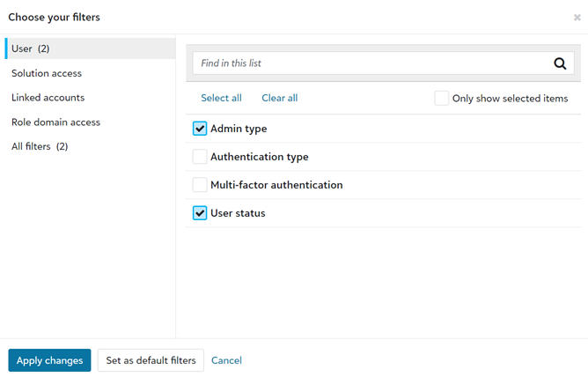Click the Select all link
The height and width of the screenshot is (377, 588).
coord(221,98)
